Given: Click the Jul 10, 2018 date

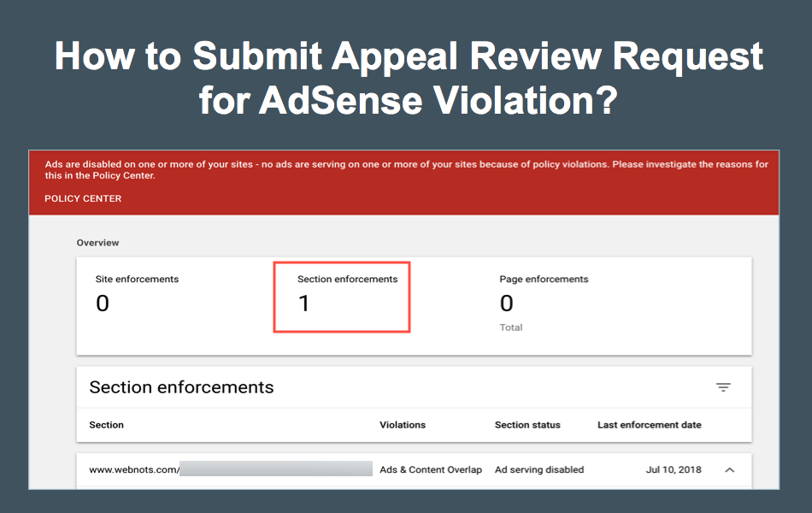Looking at the screenshot, I should click(674, 469).
